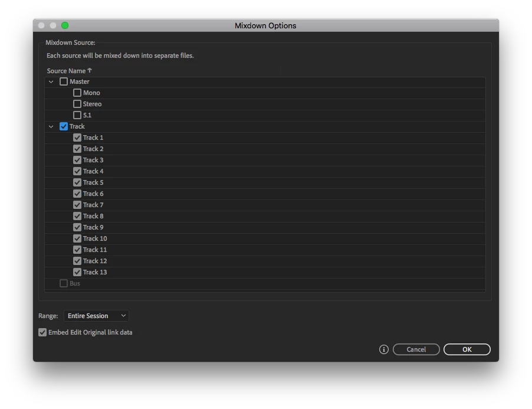Click the Source Name column header
The width and height of the screenshot is (532, 409).
pos(66,71)
